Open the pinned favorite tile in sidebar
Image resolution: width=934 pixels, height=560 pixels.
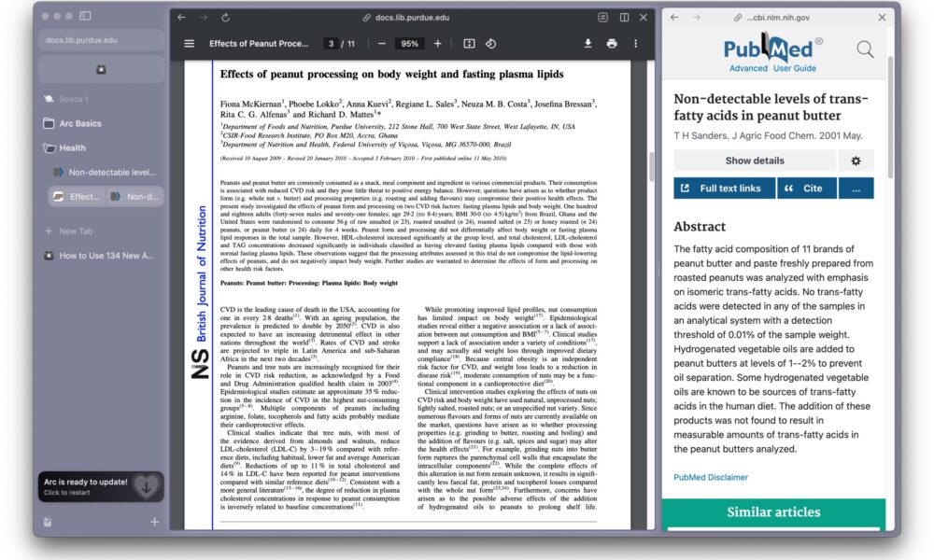(x=101, y=70)
